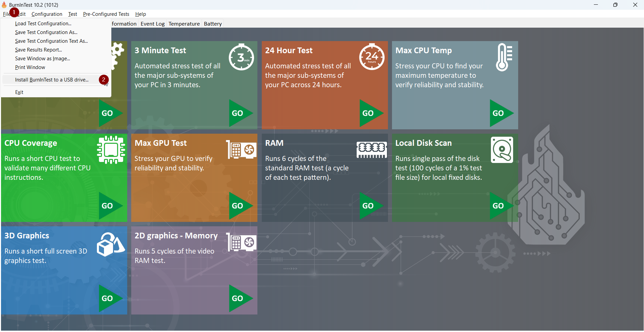Image resolution: width=644 pixels, height=332 pixels.
Task: Click GO on the 3 Minute Test tile
Action: [x=241, y=113]
